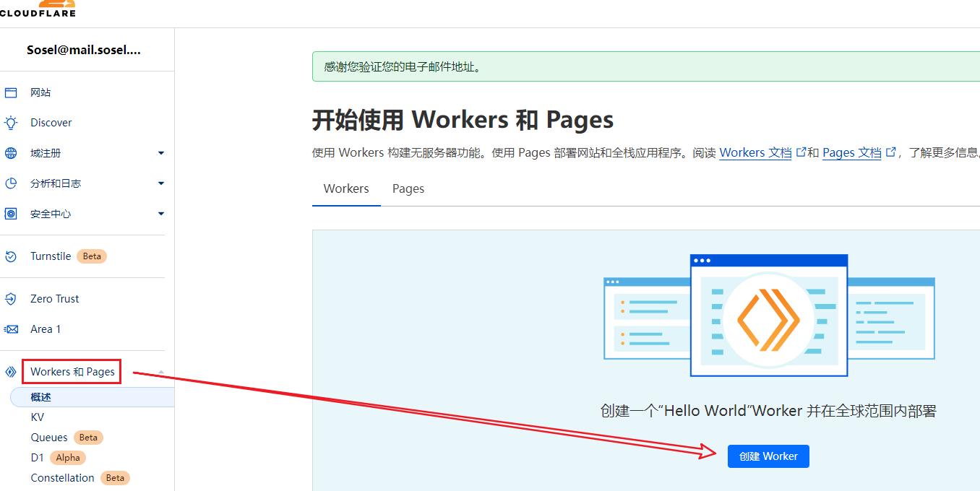Open the Workers 文档 link
980x491 pixels.
coord(755,152)
